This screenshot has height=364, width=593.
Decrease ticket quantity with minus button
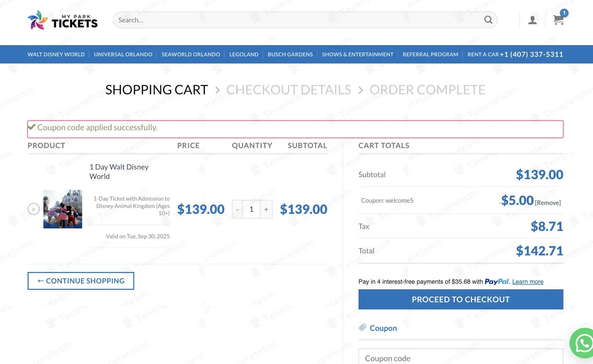pyautogui.click(x=237, y=209)
